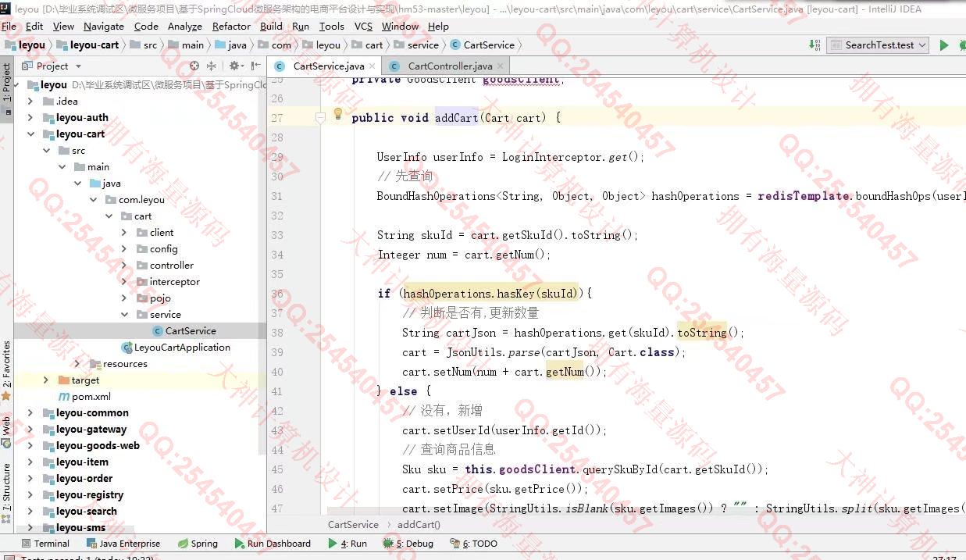Expand the leyou-auth module
966x560 pixels.
pyautogui.click(x=30, y=118)
